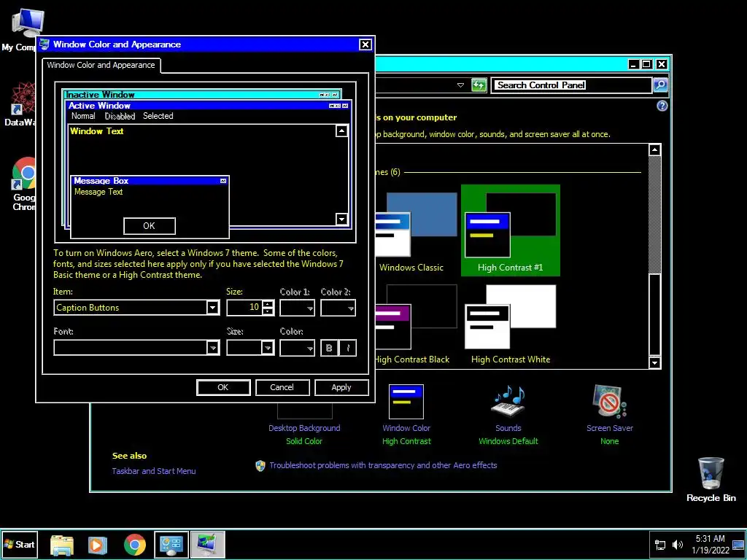Click the Start button on the taskbar
Screen dimensions: 747x560
click(x=19, y=544)
